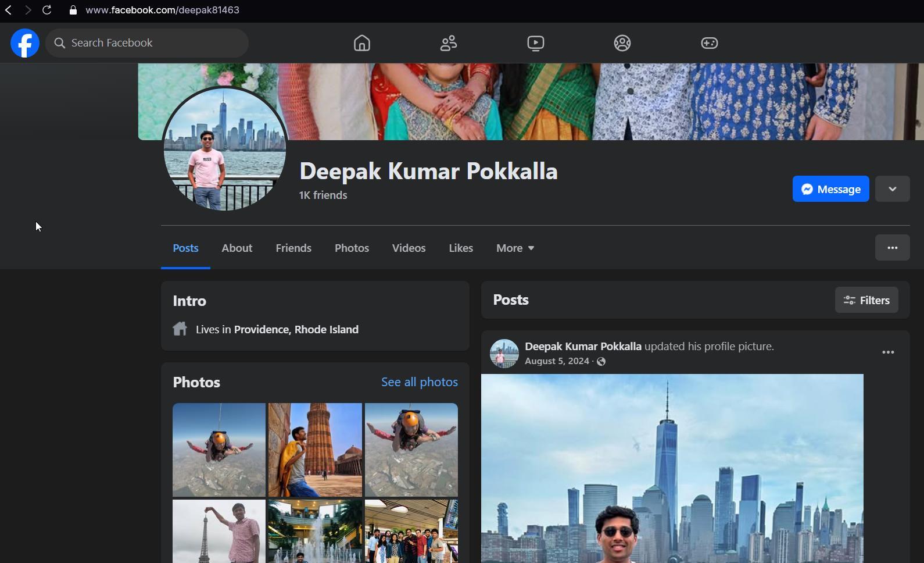Search Facebook input field
The image size is (924, 563).
coord(147,43)
